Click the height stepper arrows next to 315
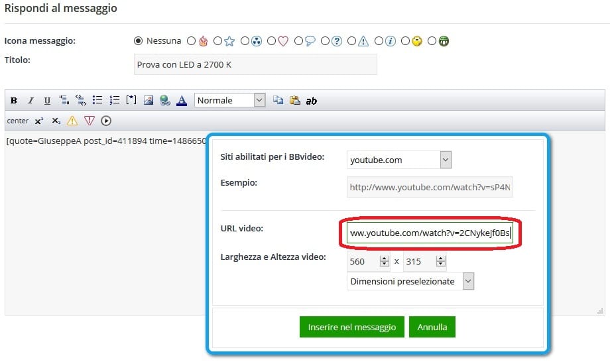 point(441,261)
